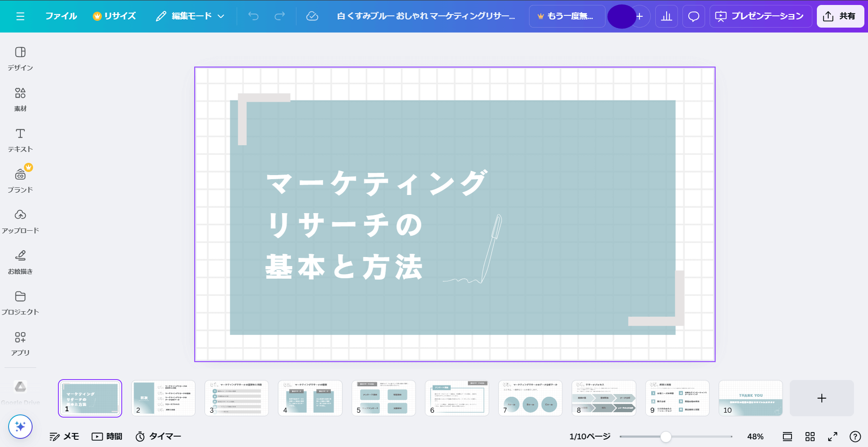This screenshot has width=868, height=447.
Task: Open the purple user avatar
Action: [x=621, y=16]
